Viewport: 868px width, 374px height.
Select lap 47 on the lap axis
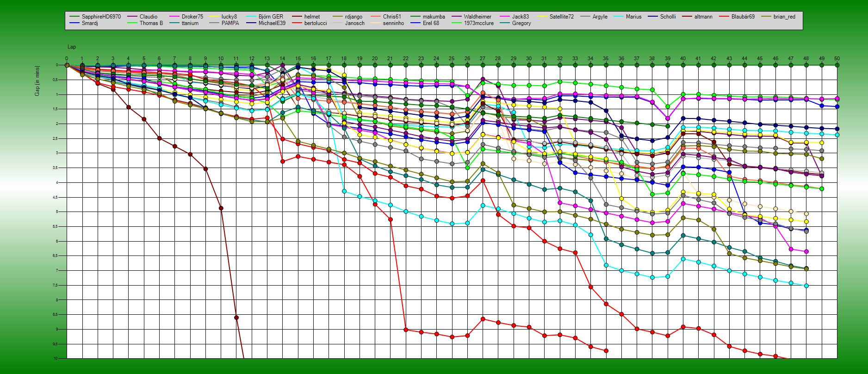[x=791, y=59]
